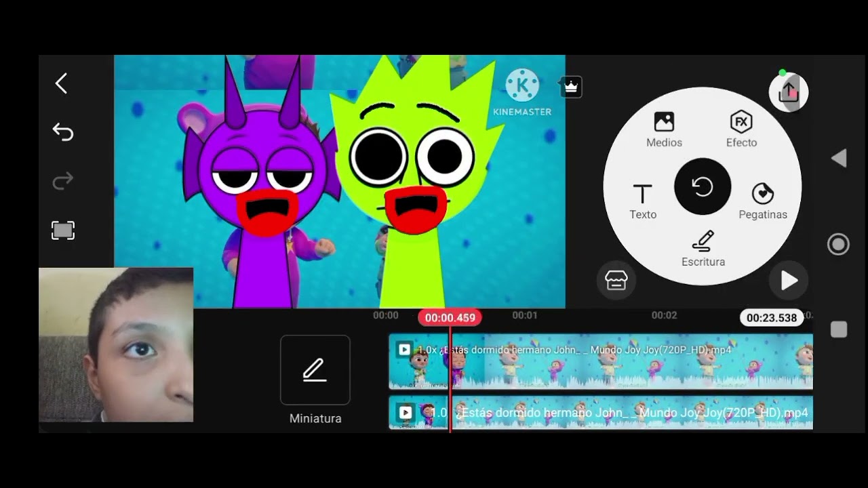Tap the video preview canvas

(x=339, y=182)
